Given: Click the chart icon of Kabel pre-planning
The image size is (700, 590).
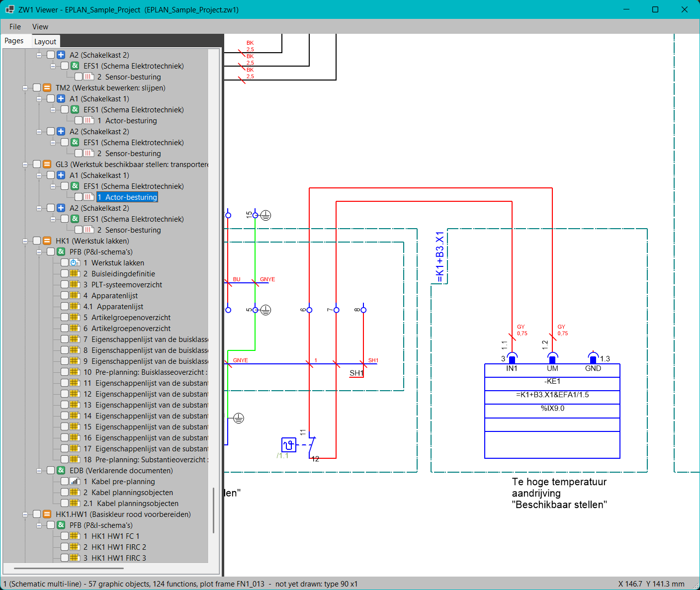Looking at the screenshot, I should point(75,482).
